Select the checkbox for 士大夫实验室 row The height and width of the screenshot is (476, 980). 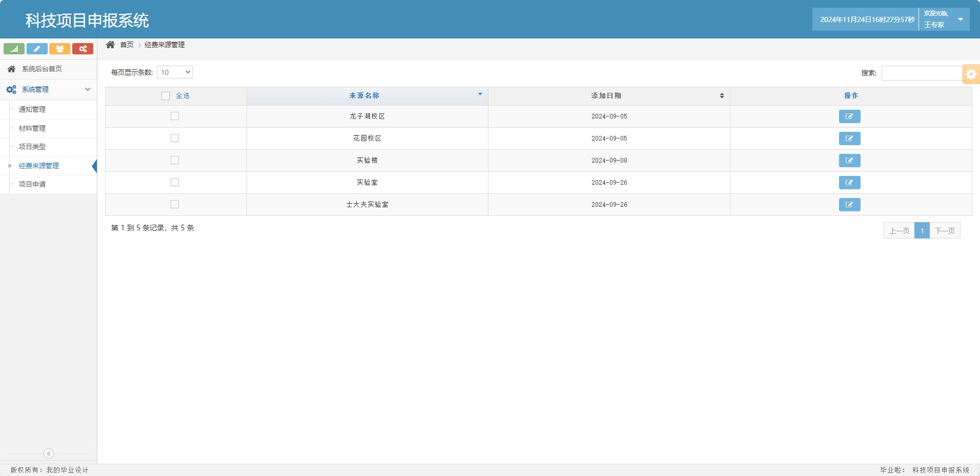click(x=175, y=204)
